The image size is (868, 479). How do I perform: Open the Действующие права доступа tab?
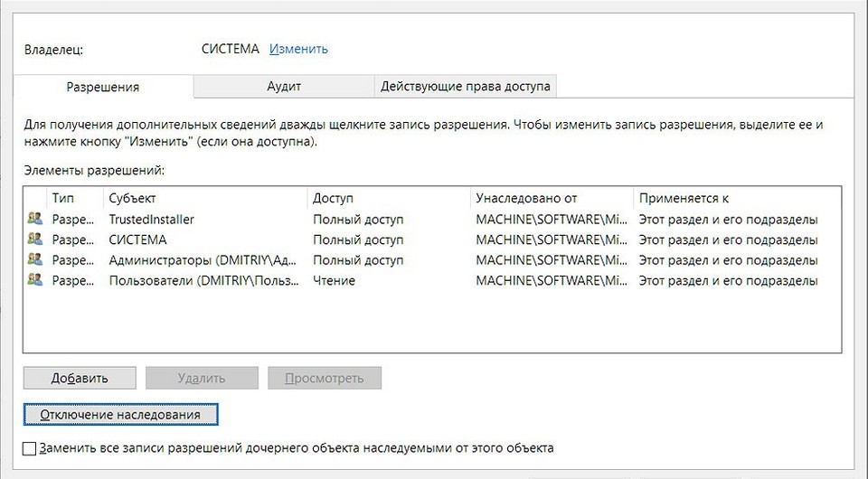pos(465,86)
